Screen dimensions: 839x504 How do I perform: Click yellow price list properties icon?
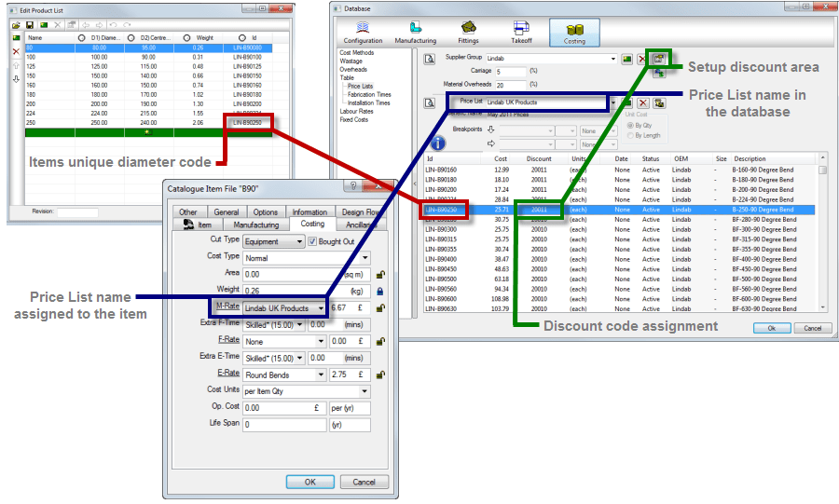point(659,102)
